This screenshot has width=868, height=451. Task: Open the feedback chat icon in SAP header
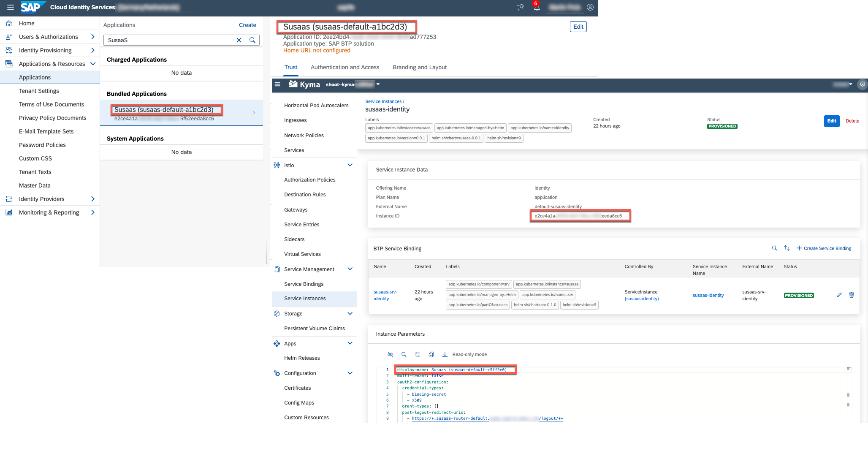tap(520, 7)
